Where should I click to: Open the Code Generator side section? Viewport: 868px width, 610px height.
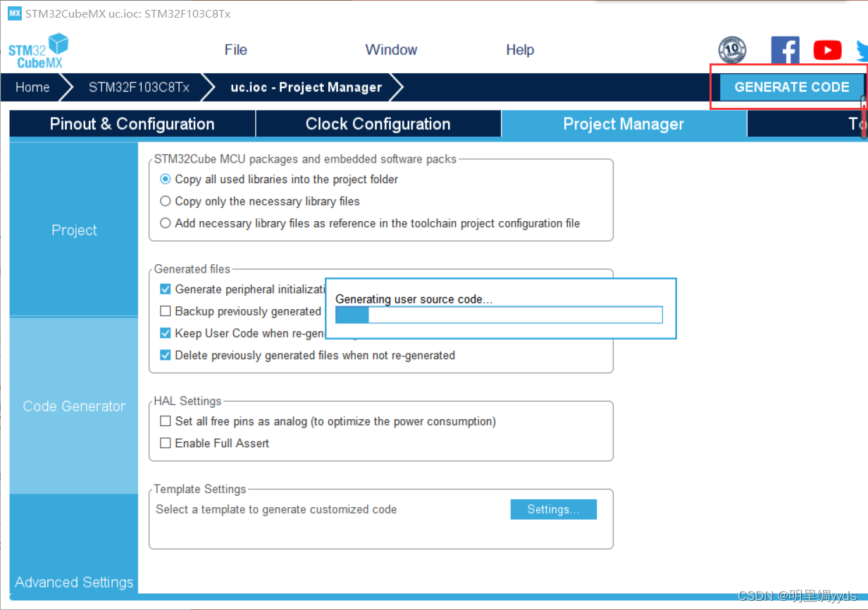(74, 406)
